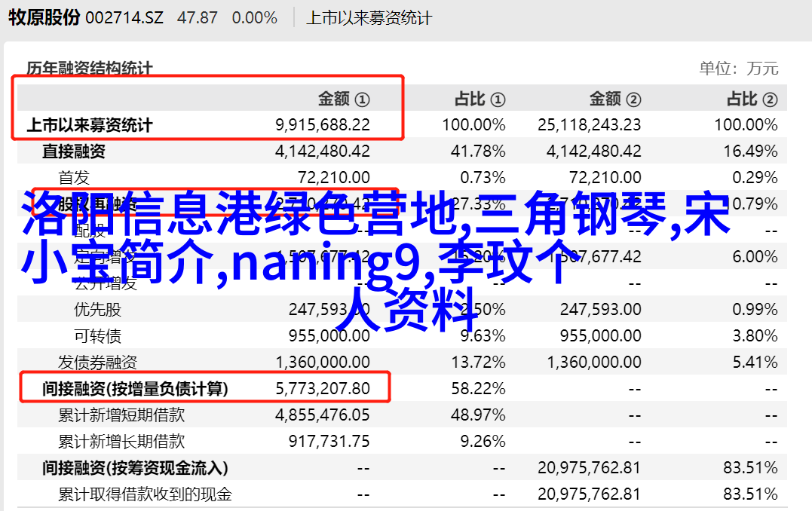Screen dimensions: 812x511
Task: Click the 0.99% value for 优先股
Action: (x=755, y=310)
